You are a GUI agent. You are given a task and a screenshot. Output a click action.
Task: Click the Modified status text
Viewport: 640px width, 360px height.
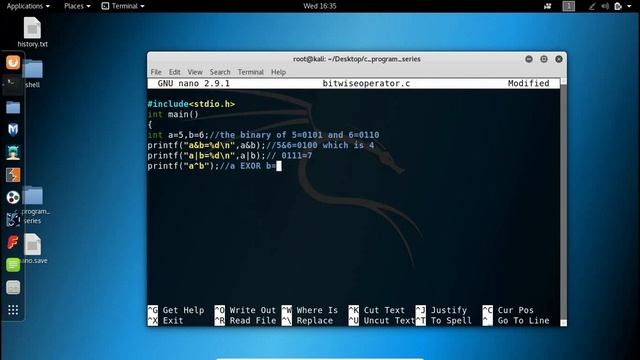pyautogui.click(x=528, y=84)
